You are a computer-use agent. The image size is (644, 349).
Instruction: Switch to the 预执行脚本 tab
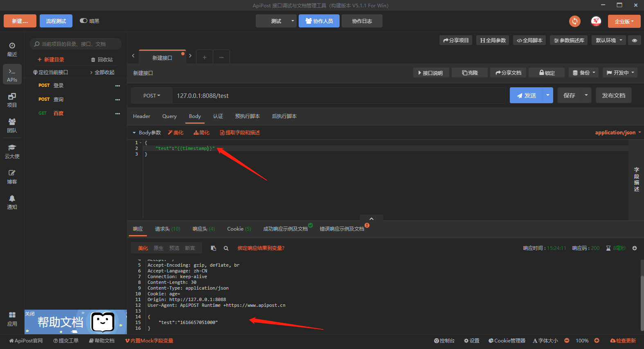[x=248, y=116]
